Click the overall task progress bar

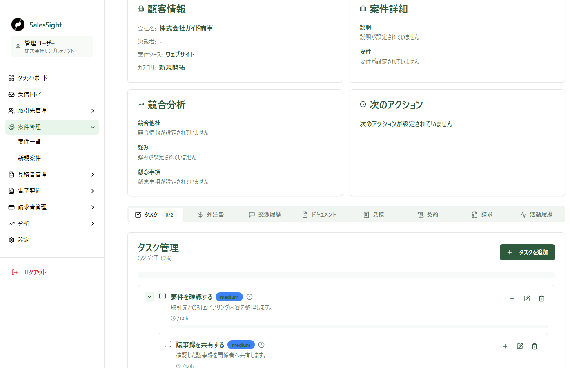[346, 275]
